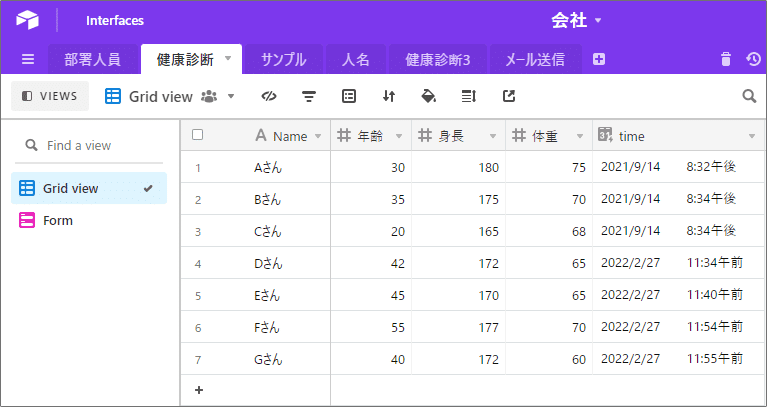
Task: Switch to the メール送信 table tab
Action: click(535, 60)
